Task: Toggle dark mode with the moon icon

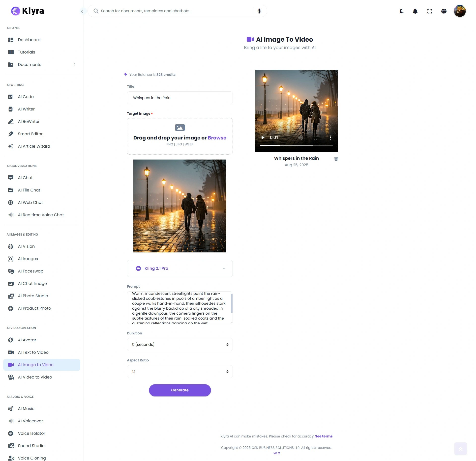Action: coord(401,11)
